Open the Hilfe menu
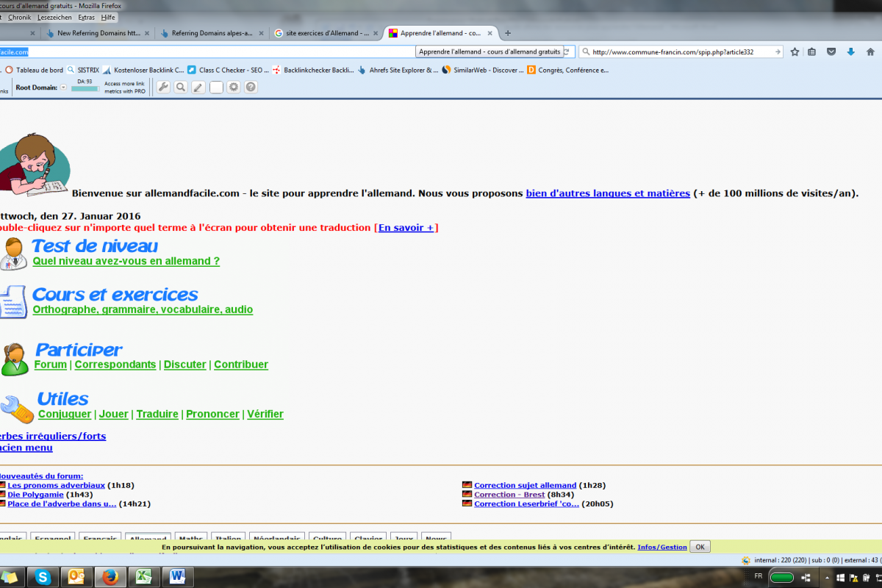Viewport: 882px width, 588px height. coord(109,17)
